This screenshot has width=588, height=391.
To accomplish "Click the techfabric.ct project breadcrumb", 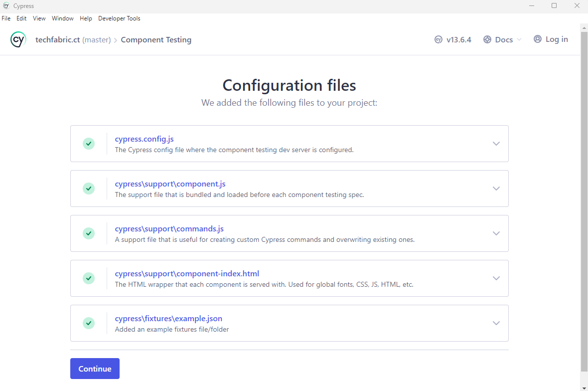I will pyautogui.click(x=57, y=39).
